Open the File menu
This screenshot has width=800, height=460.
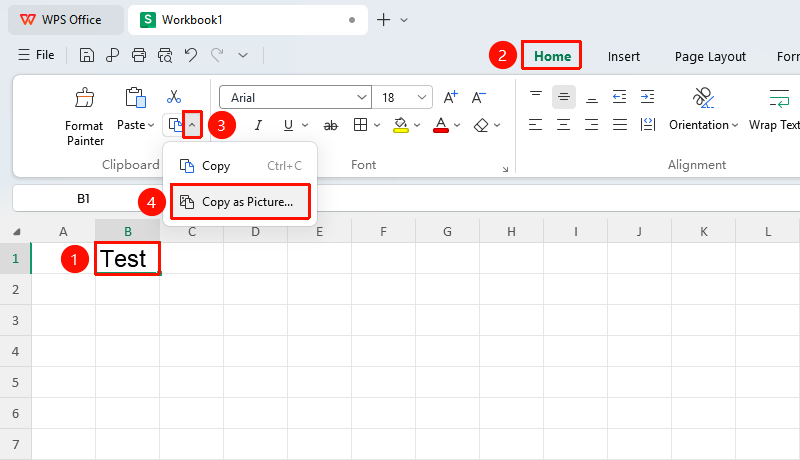pyautogui.click(x=36, y=55)
